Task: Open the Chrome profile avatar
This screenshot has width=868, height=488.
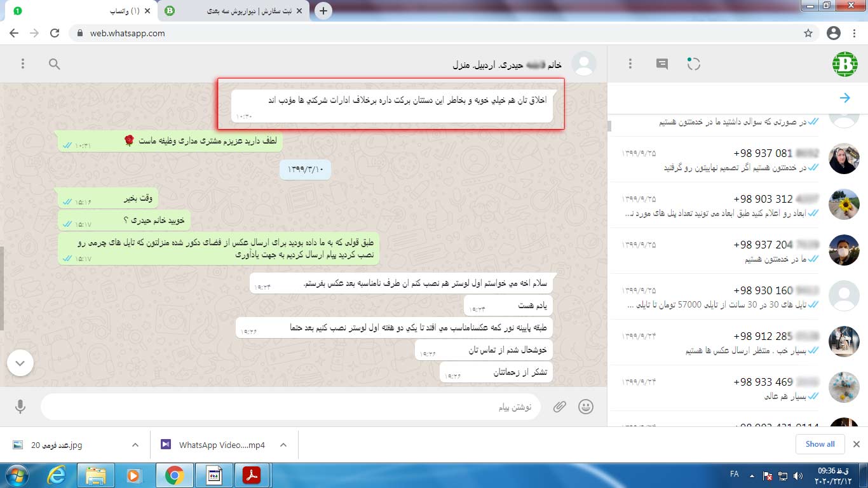Action: 834,33
